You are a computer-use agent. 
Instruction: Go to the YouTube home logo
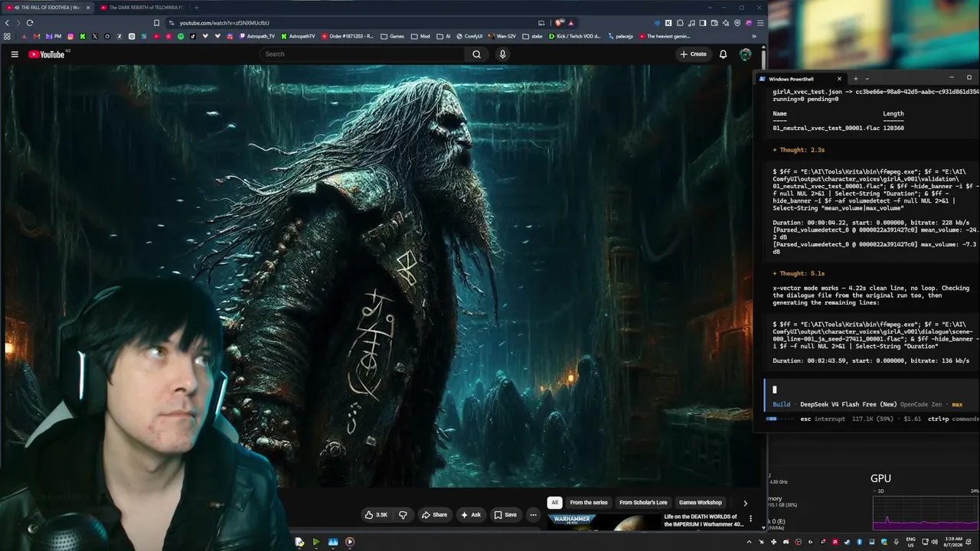pos(47,54)
